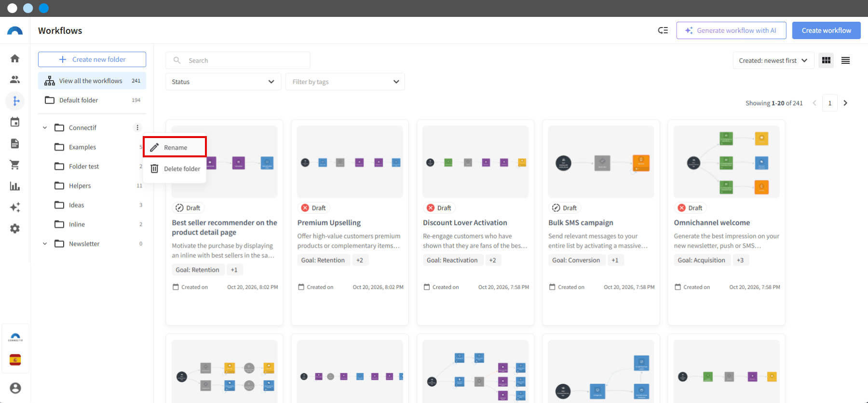
Task: Open Bulk SMS campaign thumbnail
Action: pyautogui.click(x=601, y=162)
